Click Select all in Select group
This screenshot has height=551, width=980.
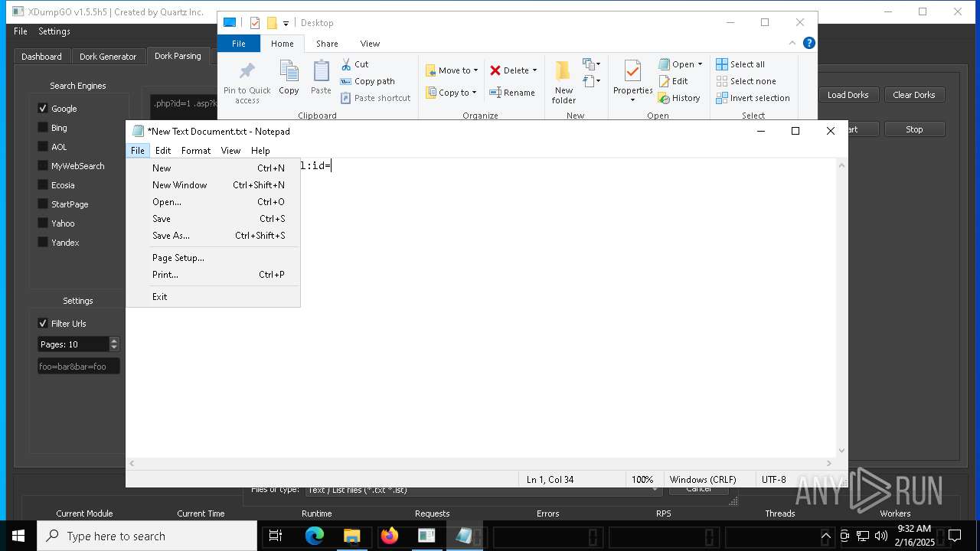click(740, 64)
